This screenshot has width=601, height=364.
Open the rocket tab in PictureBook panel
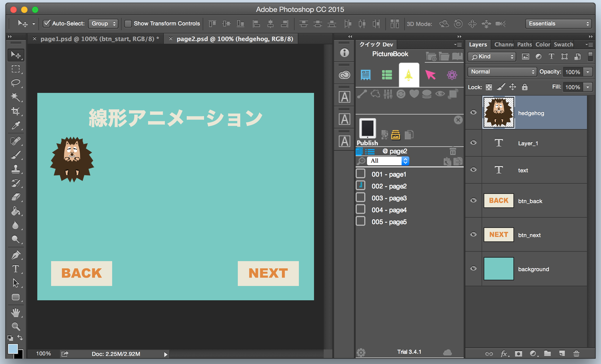pyautogui.click(x=409, y=75)
